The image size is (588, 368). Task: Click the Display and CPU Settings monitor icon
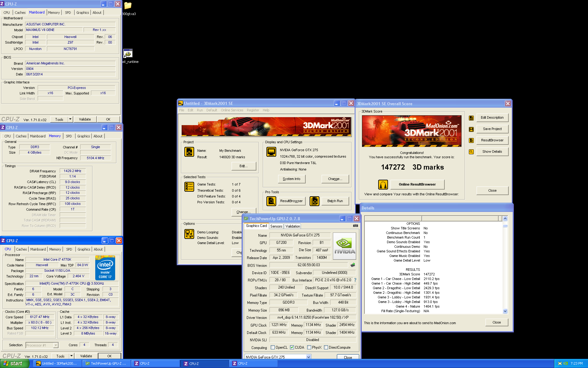tap(271, 152)
